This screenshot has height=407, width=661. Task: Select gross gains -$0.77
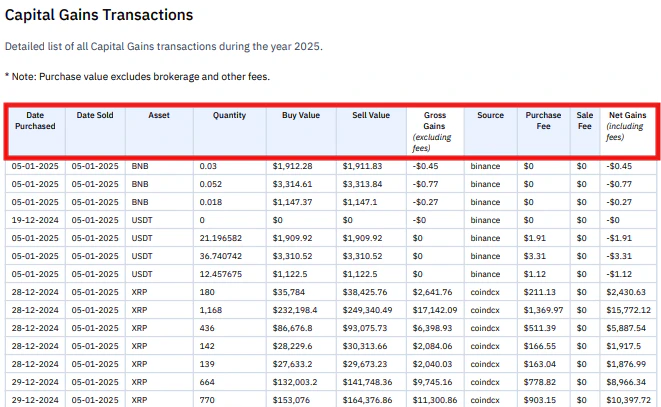click(425, 184)
